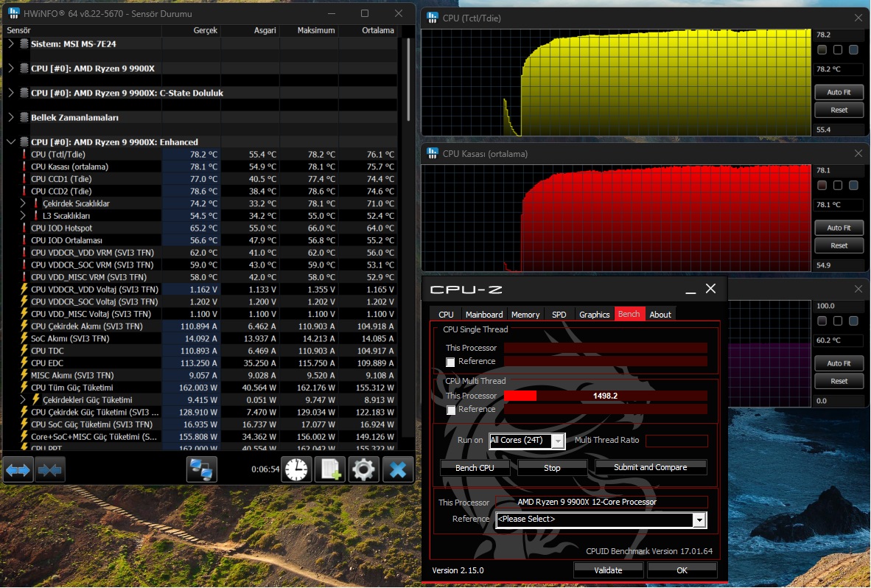Image resolution: width=871 pixels, height=588 pixels.
Task: Click the blue X icon in HWiNFO toolbar
Action: click(x=398, y=469)
